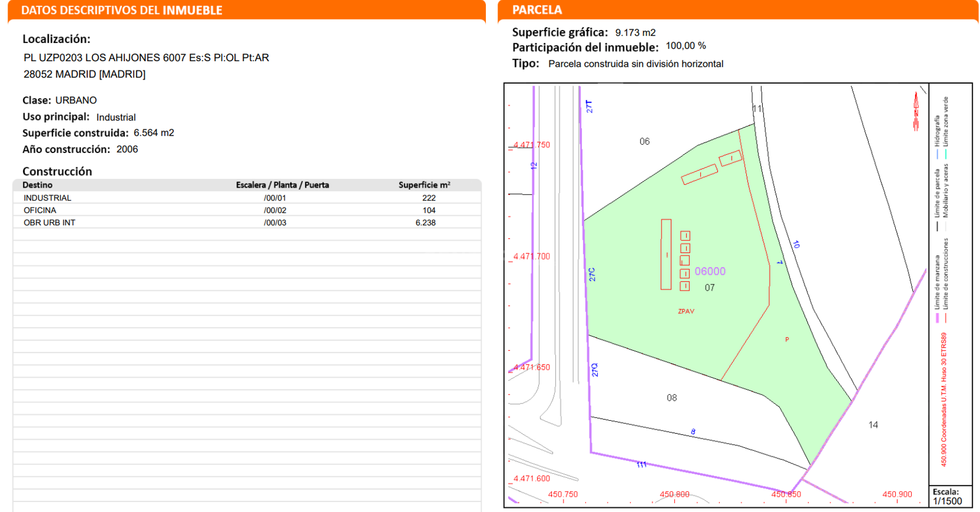Click 'Parcela construida sin división horizontal' text
Viewport: 980px width, 512px height.
coord(636,64)
